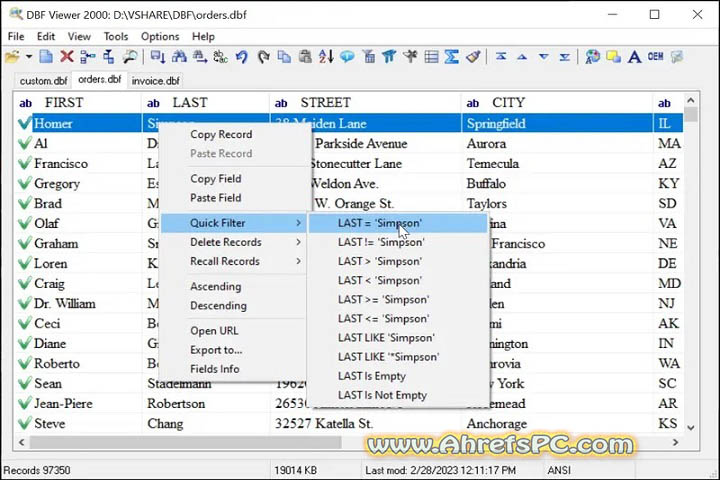Viewport: 720px width, 480px height.
Task: Apply filter LAST Is Not Empty
Action: (x=398, y=395)
